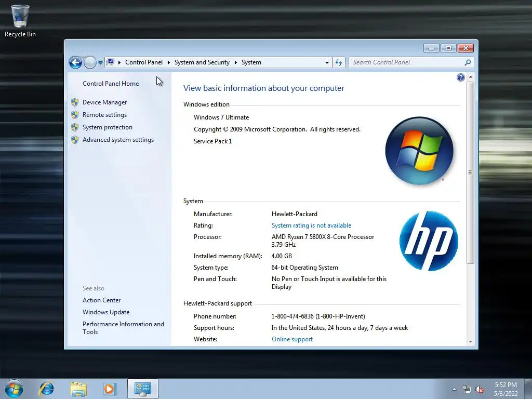Image resolution: width=532 pixels, height=399 pixels.
Task: Open the address bar history dropdown
Action: (327, 62)
